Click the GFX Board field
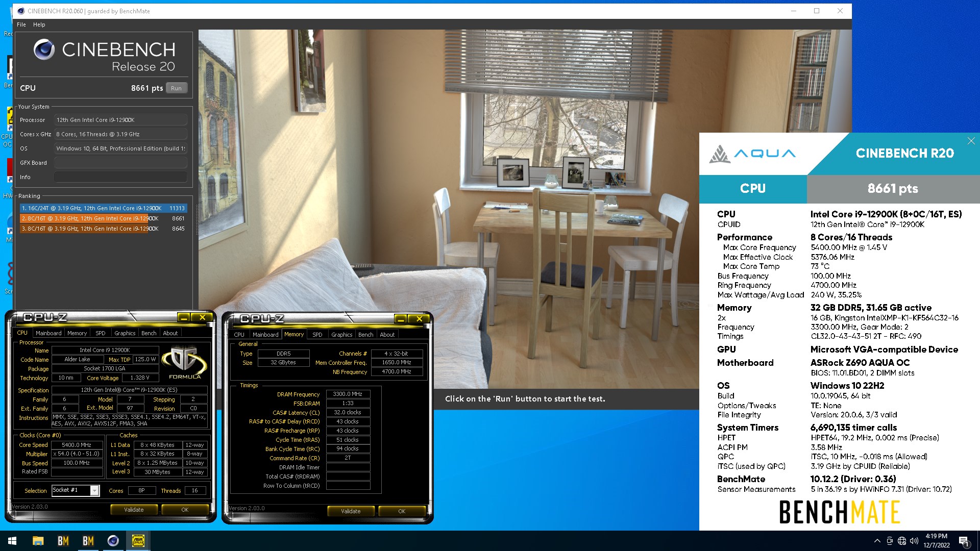Screen dimensions: 980x551 (120, 163)
